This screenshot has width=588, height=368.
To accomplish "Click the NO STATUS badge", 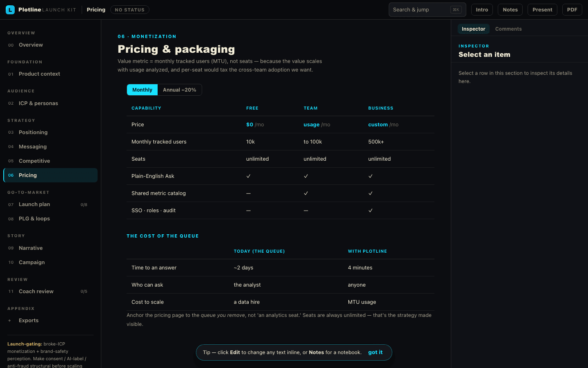I will click(x=129, y=10).
